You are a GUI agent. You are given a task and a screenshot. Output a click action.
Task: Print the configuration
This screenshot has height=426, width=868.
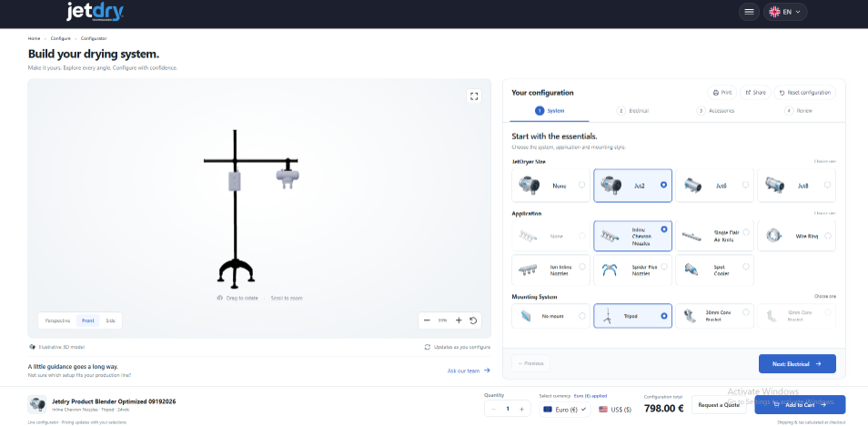[x=722, y=93]
